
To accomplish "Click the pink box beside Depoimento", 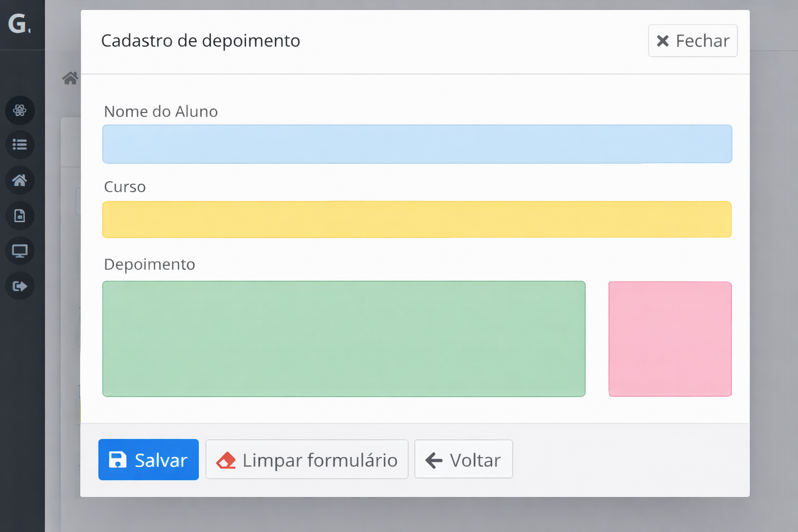I will click(670, 339).
